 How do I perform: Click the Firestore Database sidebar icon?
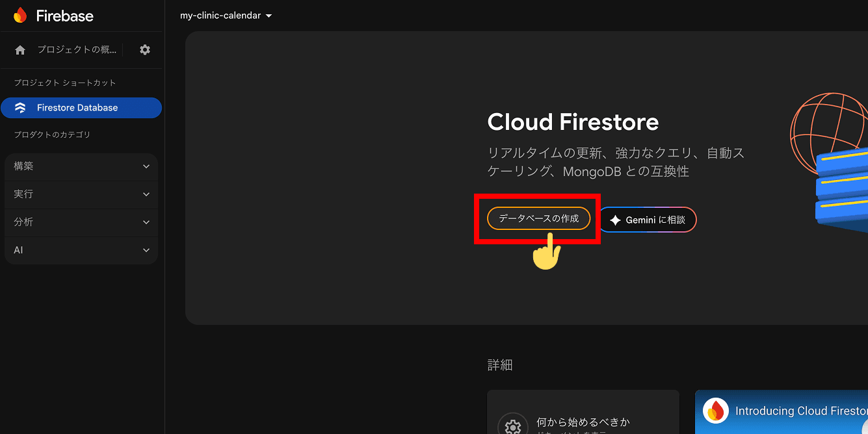coord(20,108)
